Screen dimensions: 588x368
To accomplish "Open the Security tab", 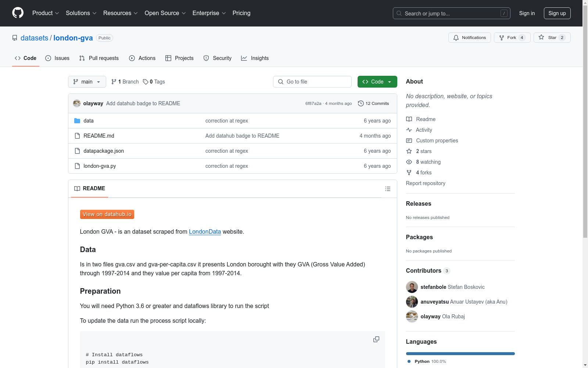I will click(218, 58).
